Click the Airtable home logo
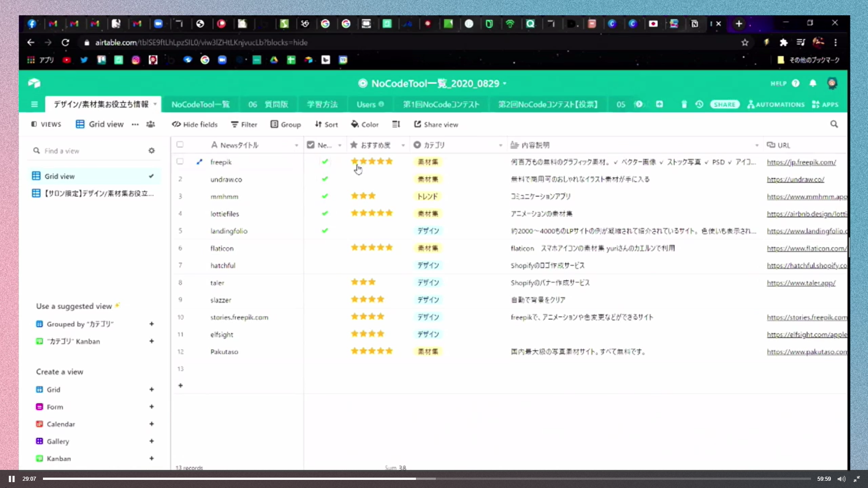The width and height of the screenshot is (868, 488). click(x=34, y=83)
